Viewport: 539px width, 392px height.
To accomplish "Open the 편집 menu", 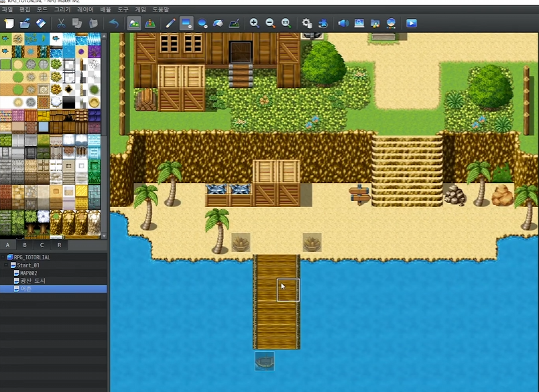I will [25, 9].
